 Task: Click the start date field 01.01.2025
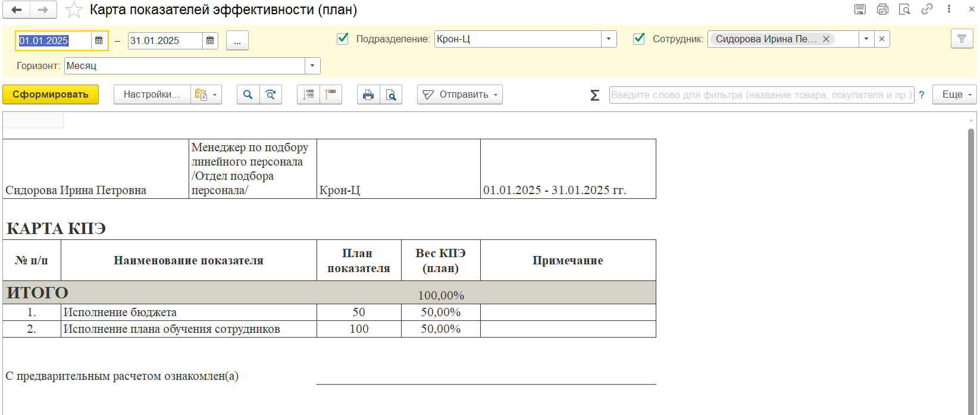[x=54, y=40]
